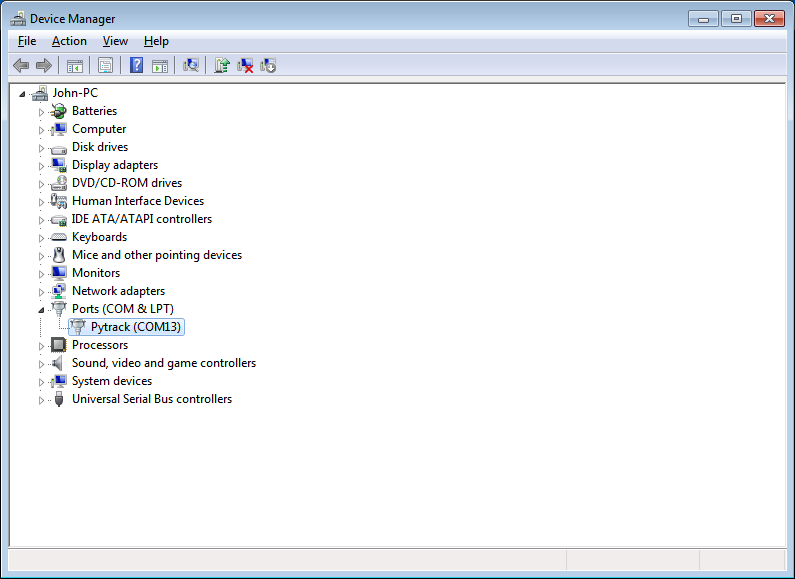Click the Show/Hide Action Pane toolbar icon

tap(159, 65)
